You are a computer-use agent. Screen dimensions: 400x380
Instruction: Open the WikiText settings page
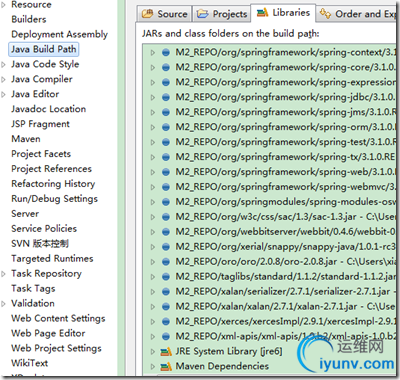(x=30, y=363)
